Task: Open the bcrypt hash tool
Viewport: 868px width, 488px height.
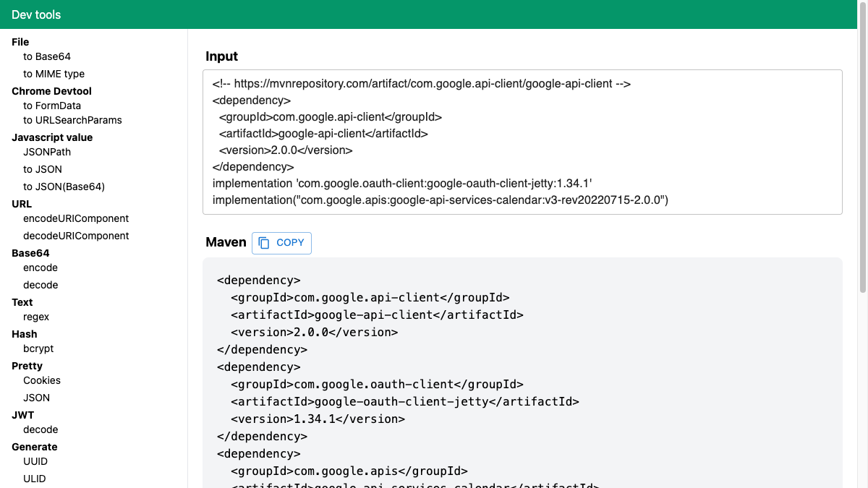Action: click(x=38, y=348)
